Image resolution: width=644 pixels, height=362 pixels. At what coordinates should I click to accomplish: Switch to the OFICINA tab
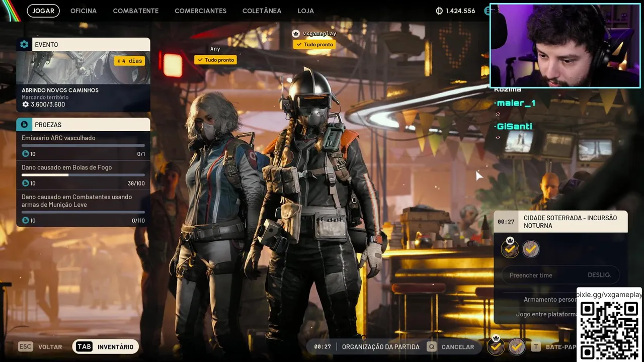coord(84,11)
